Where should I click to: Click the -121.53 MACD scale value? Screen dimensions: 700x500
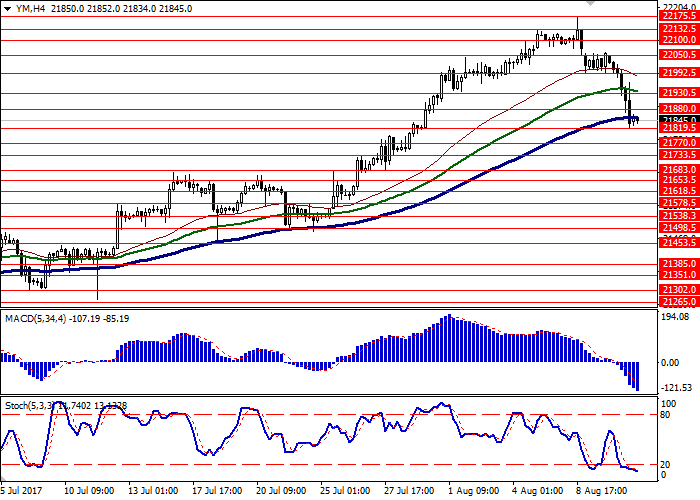676,388
